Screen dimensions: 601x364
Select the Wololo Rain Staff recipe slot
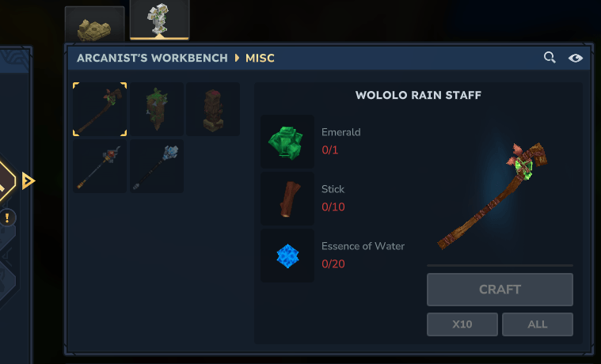click(100, 109)
